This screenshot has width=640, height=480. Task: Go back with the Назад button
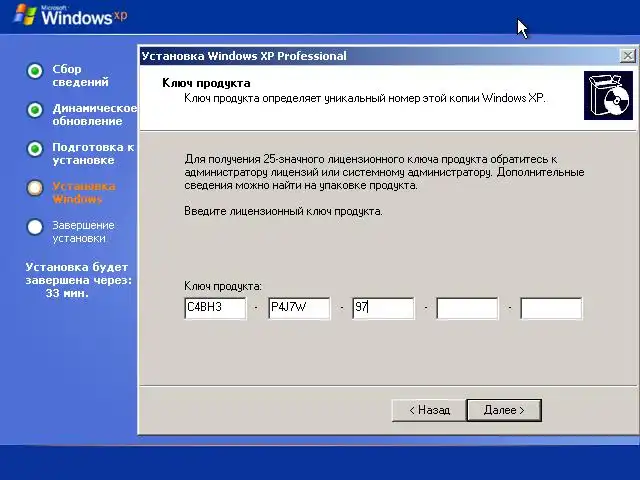[x=429, y=410]
